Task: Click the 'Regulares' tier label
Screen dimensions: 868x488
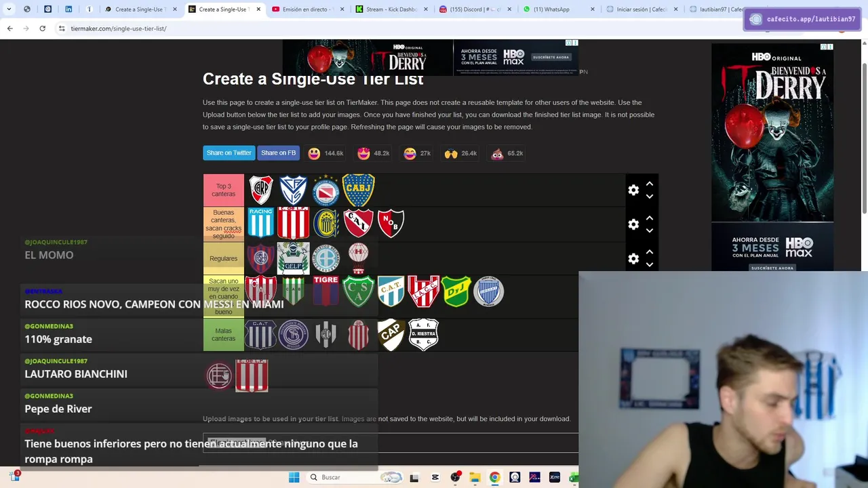Action: [224, 258]
